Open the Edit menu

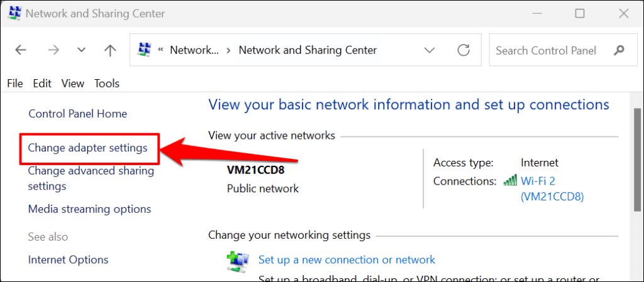point(42,83)
